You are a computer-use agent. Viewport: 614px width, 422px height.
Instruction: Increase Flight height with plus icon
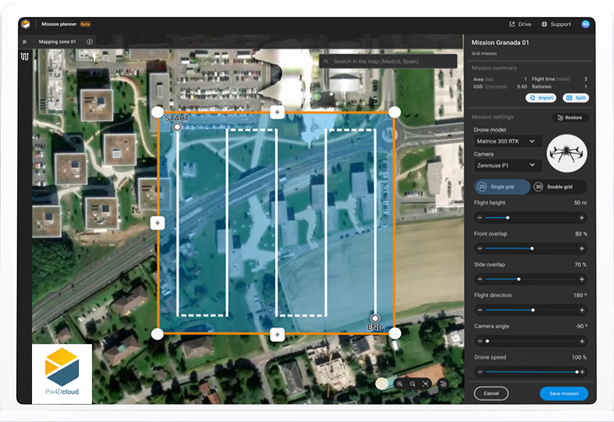point(582,218)
